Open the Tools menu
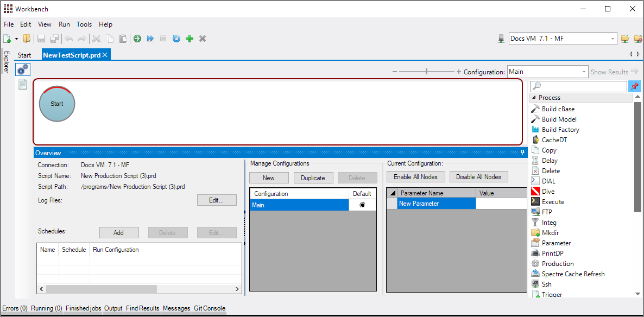This screenshot has height=317, width=644. [x=84, y=24]
